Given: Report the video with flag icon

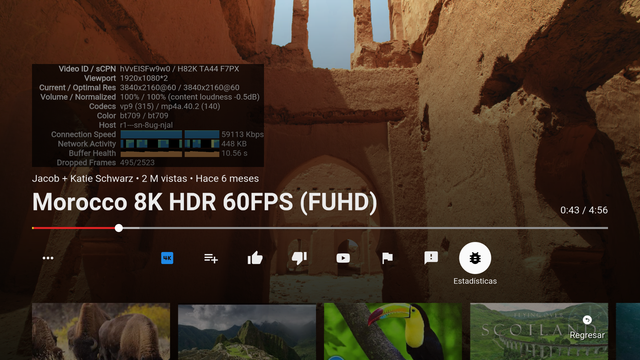Looking at the screenshot, I should pos(387,258).
